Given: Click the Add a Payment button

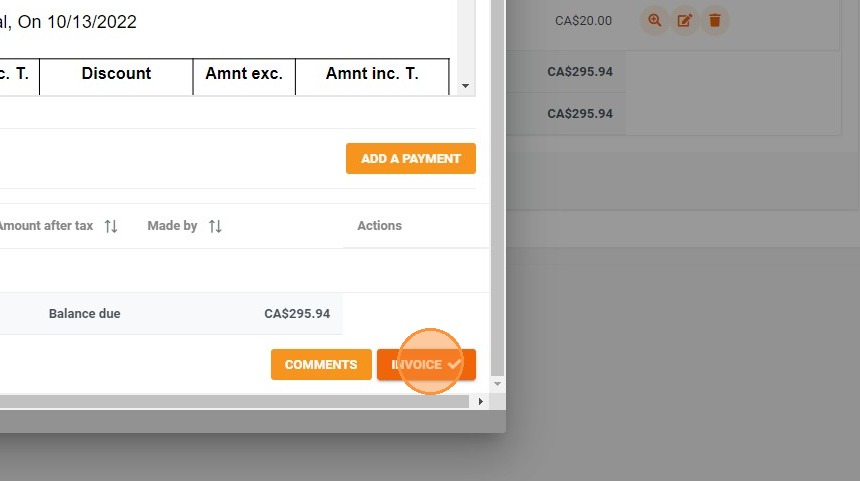Looking at the screenshot, I should pyautogui.click(x=410, y=159).
